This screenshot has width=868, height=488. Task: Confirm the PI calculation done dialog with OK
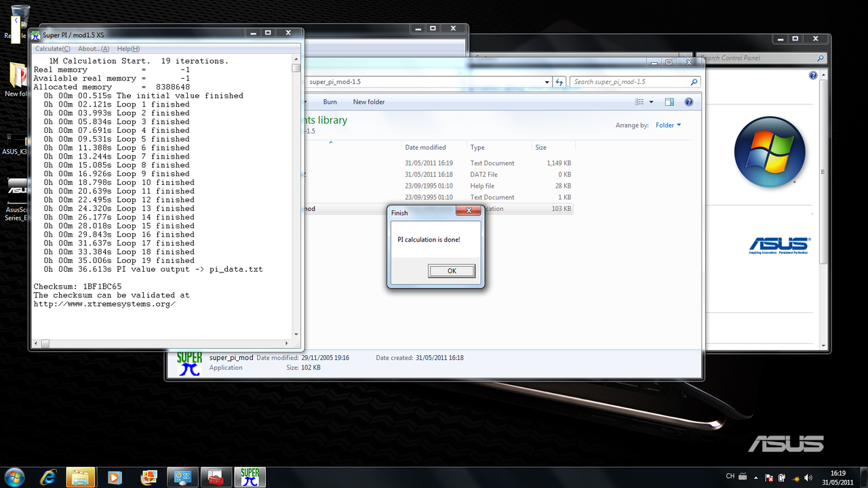pos(452,270)
